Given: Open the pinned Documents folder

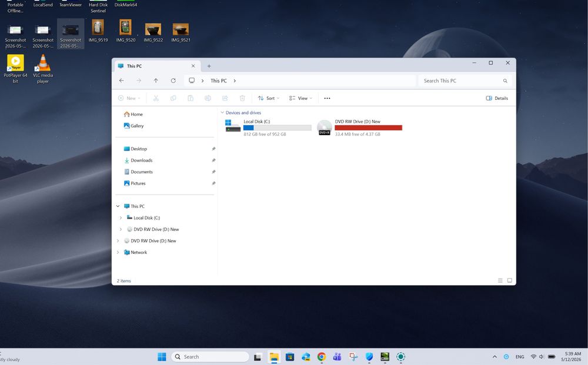Looking at the screenshot, I should 138,172.
